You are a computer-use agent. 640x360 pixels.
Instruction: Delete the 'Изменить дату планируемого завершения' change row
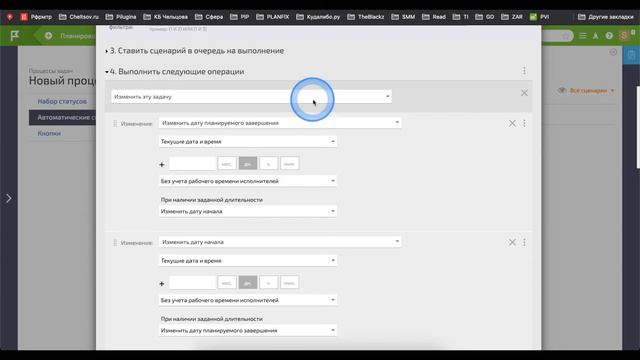512,123
